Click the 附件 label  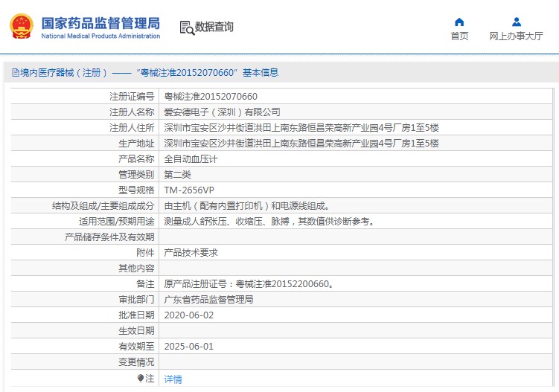pos(145,253)
